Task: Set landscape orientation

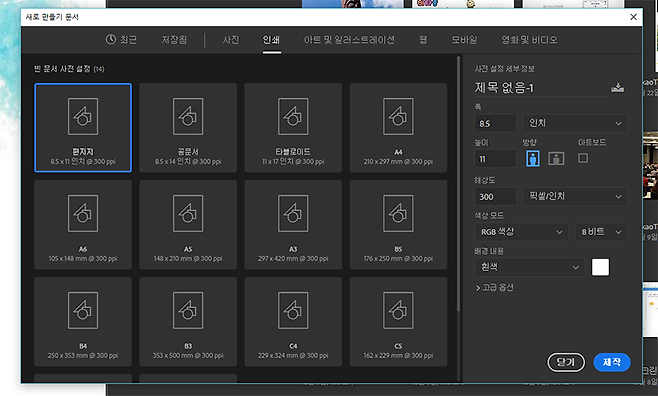Action: point(556,159)
